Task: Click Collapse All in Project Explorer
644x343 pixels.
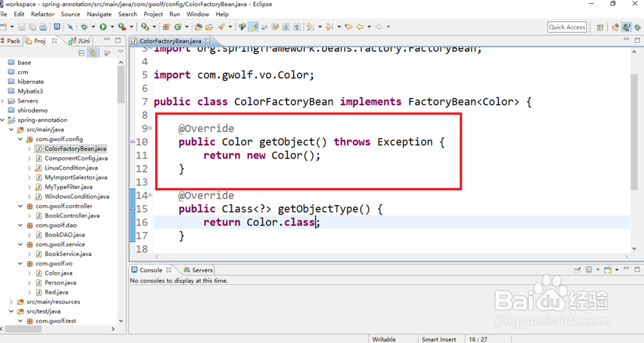Action: tap(81, 53)
